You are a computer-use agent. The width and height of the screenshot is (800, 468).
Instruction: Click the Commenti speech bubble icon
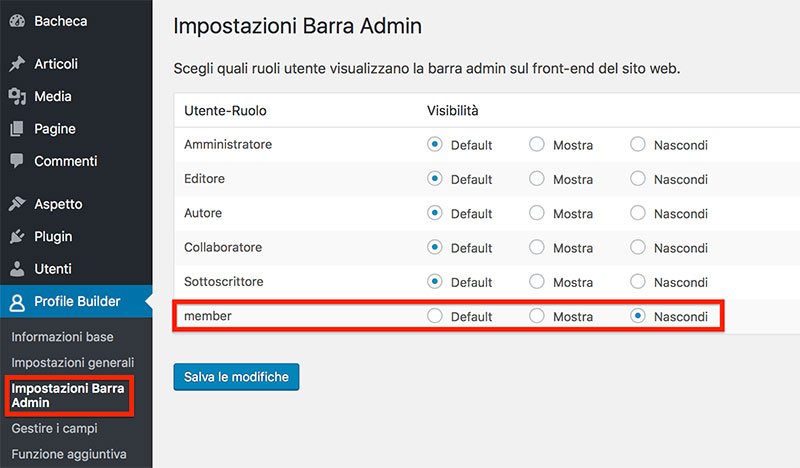(17, 161)
